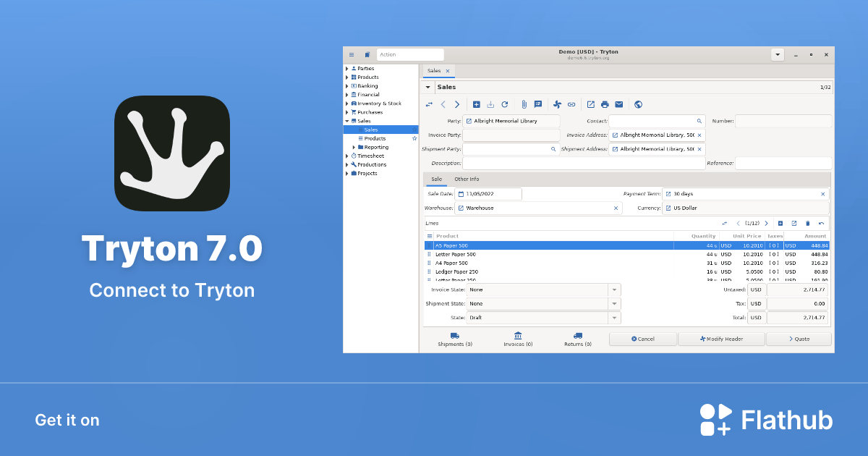
Task: Select the Sales document tab
Action: [x=434, y=71]
